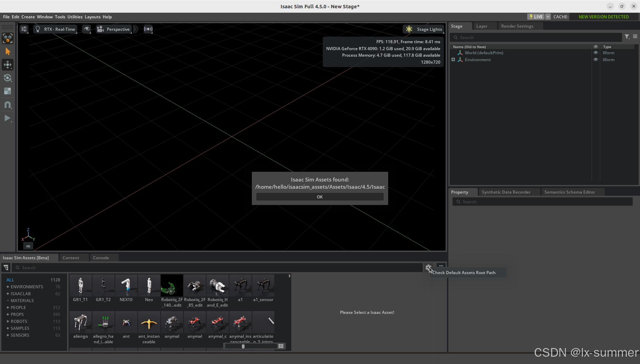Screen dimensions: 640x364
Task: Select the Scale tool in the left toolbar
Action: pyautogui.click(x=8, y=91)
